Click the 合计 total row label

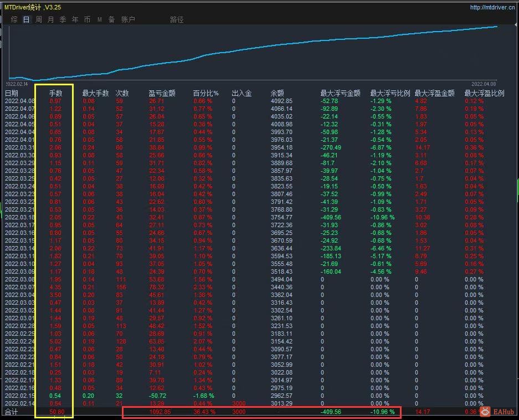(11, 412)
